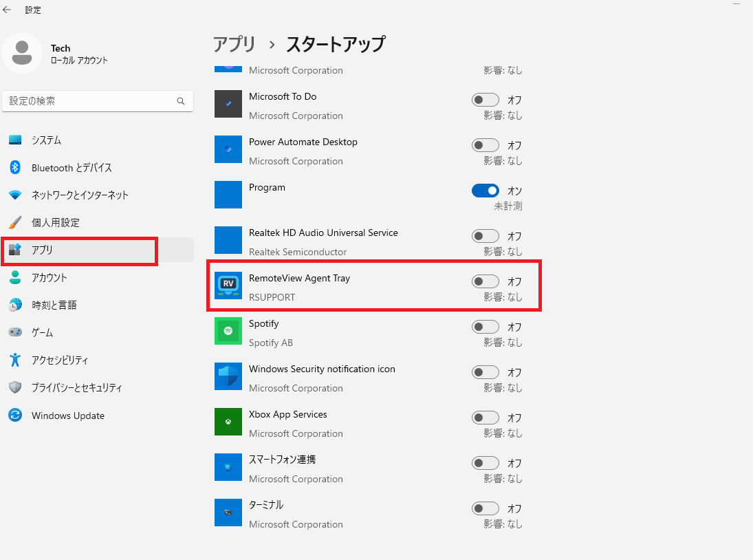Image resolution: width=753 pixels, height=560 pixels.
Task: Click the 個人用設定 paintbrush icon
Action: click(x=15, y=222)
